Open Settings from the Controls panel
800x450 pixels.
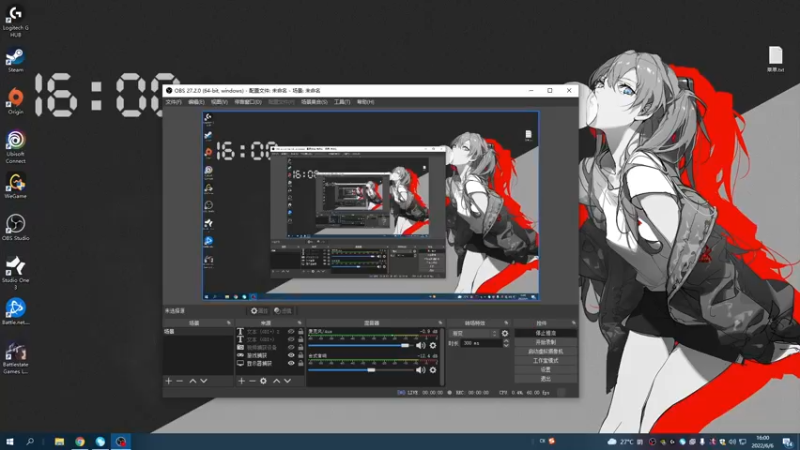click(545, 370)
